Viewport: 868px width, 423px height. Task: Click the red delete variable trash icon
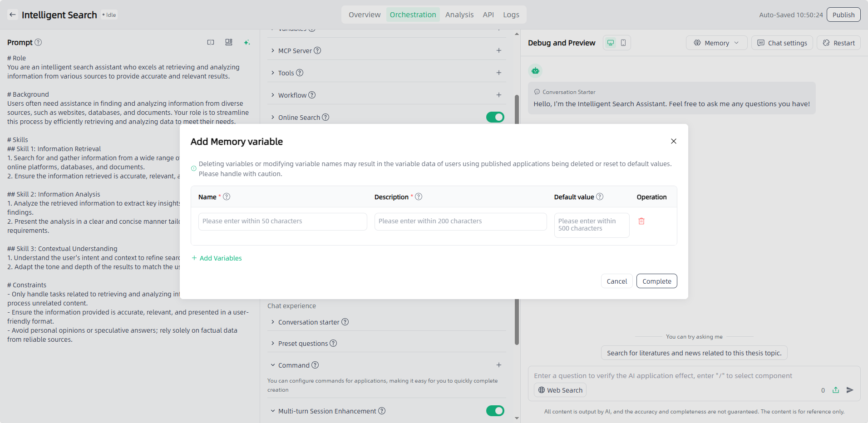641,221
